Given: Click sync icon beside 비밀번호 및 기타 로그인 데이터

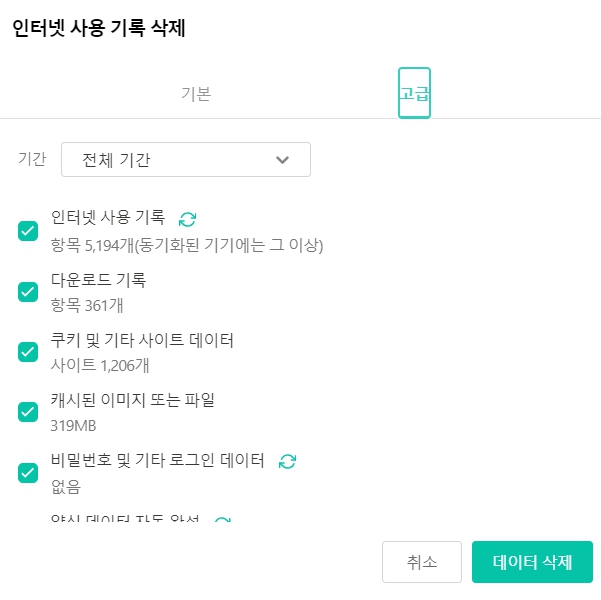Looking at the screenshot, I should click(287, 461).
